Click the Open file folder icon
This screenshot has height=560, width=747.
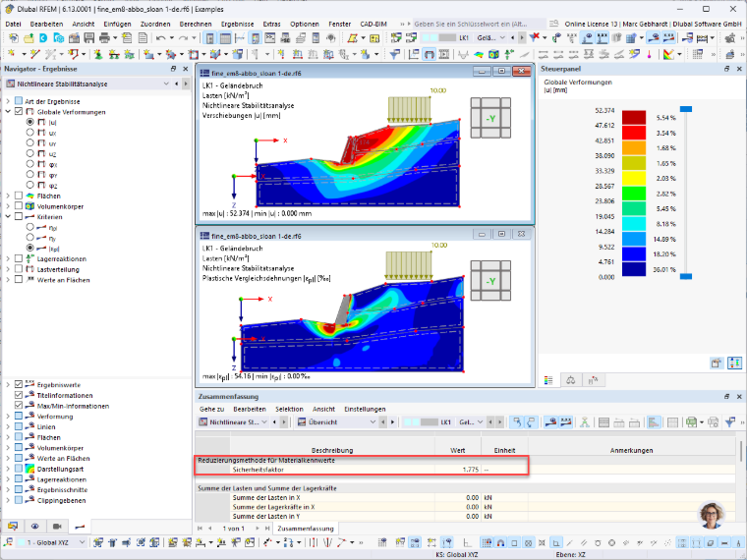[29, 37]
